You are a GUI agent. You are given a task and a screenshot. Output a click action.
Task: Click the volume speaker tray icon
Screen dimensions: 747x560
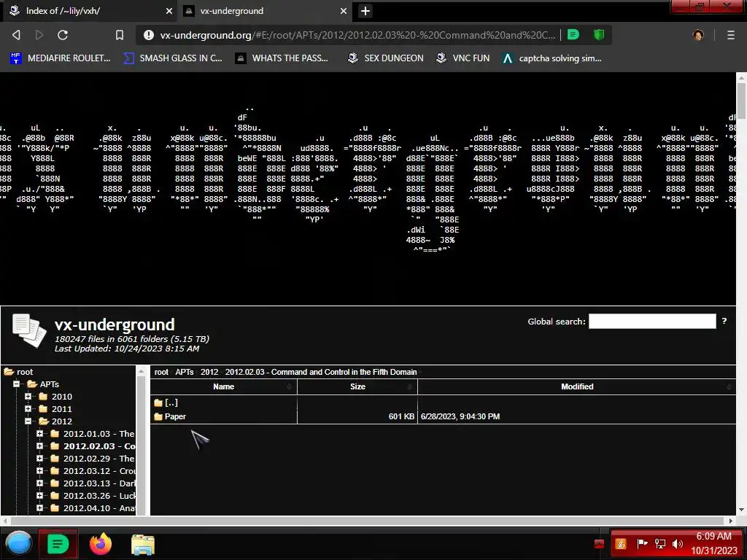(678, 544)
